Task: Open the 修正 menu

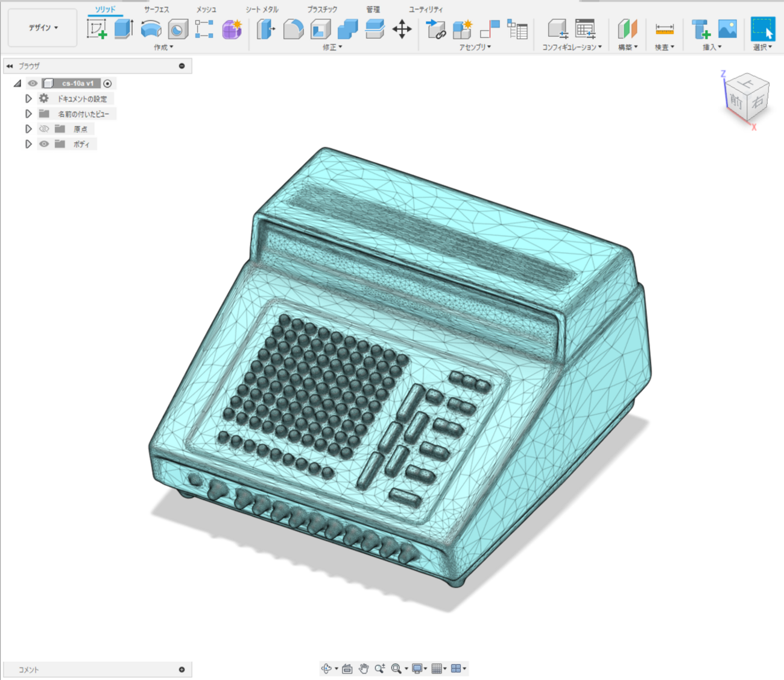Action: [332, 47]
